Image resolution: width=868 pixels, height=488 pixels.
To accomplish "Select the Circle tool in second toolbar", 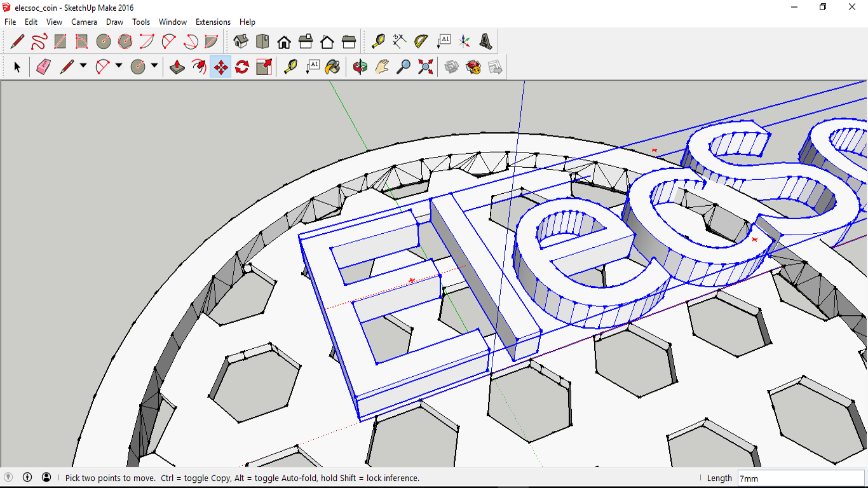I will click(138, 67).
